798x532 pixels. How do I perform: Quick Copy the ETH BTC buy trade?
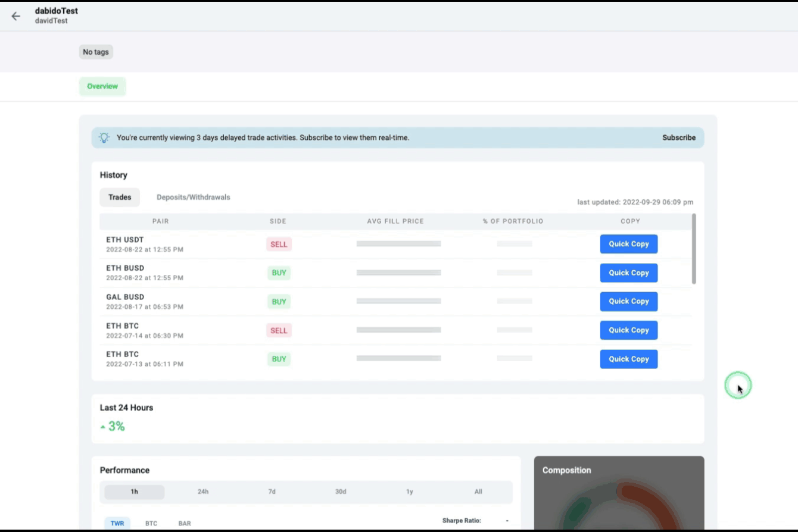pos(629,359)
